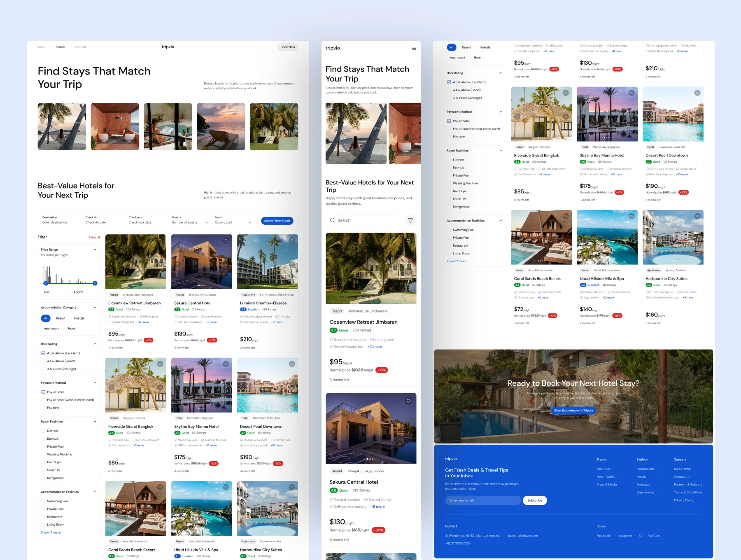
Task: Heart Riverside Grand Bangkok in footer mockup
Action: (x=566, y=93)
